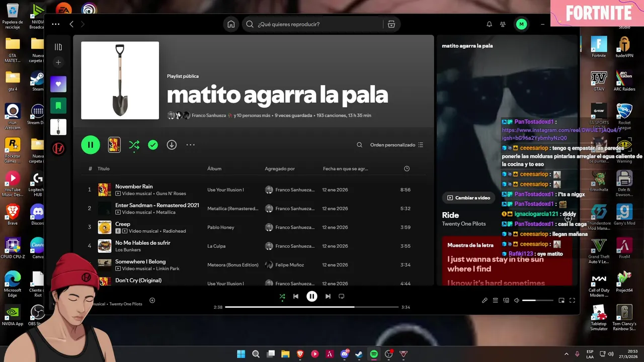The image size is (644, 362).
Task: Open the green M profile avatar
Action: pyautogui.click(x=521, y=24)
